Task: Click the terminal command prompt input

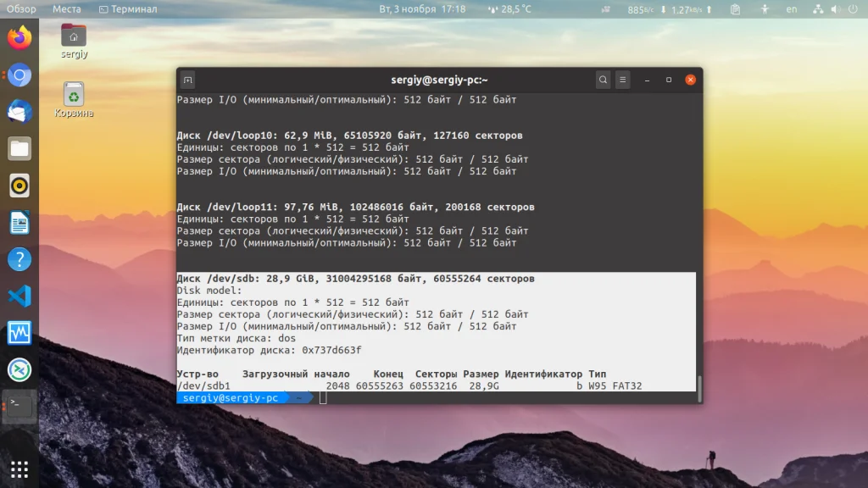Action: coord(323,398)
